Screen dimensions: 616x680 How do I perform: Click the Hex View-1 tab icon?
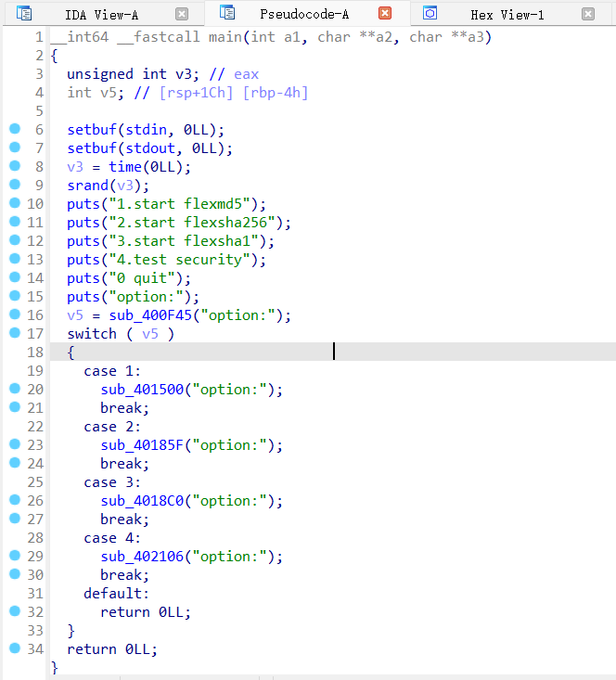tap(430, 14)
